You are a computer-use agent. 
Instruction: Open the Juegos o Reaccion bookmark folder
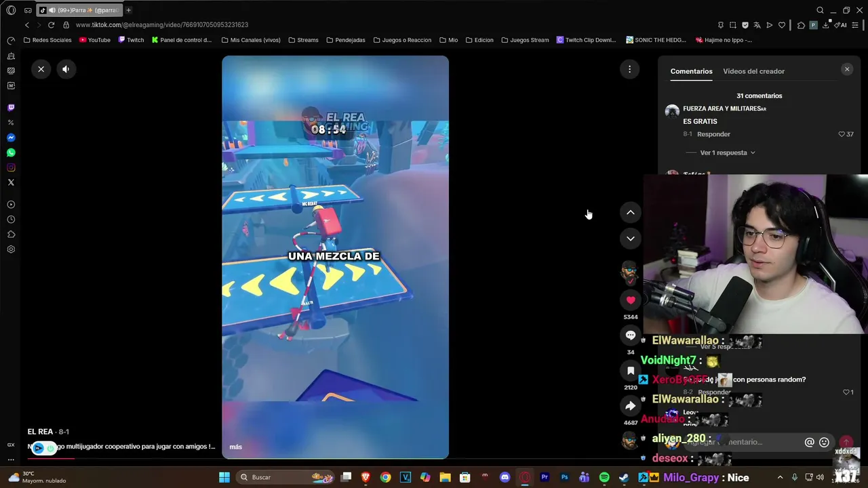click(x=402, y=40)
